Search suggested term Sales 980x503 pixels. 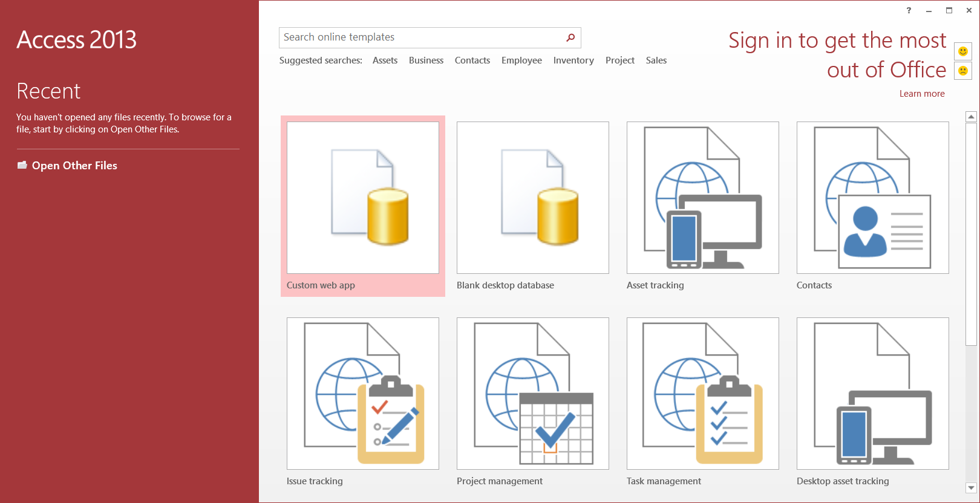pos(656,60)
